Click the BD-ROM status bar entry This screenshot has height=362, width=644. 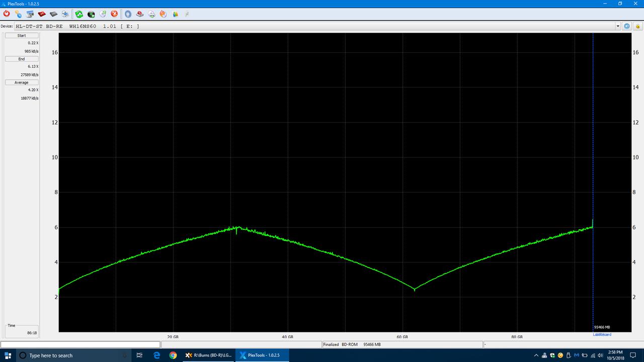[x=350, y=344]
